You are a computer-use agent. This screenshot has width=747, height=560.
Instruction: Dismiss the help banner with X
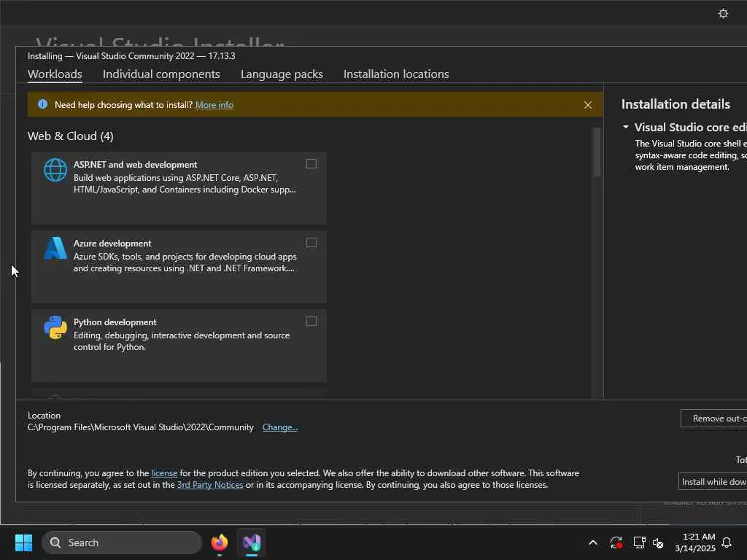pos(588,105)
